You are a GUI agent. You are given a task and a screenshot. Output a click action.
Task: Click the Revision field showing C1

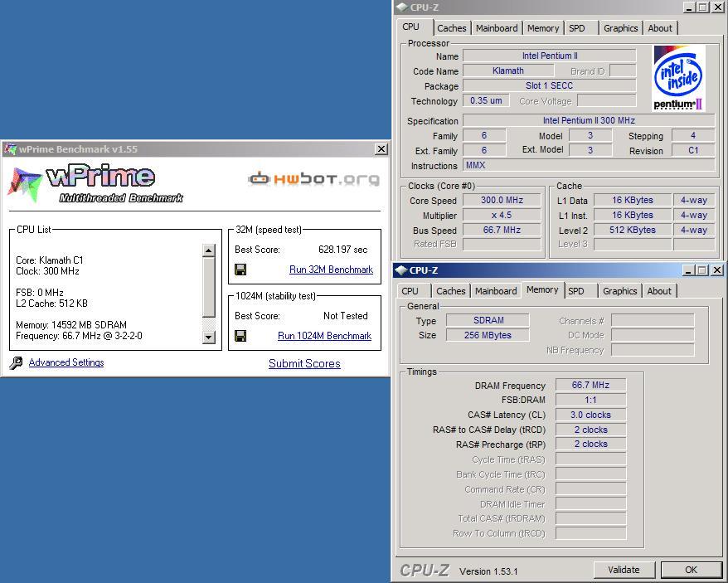tap(693, 150)
